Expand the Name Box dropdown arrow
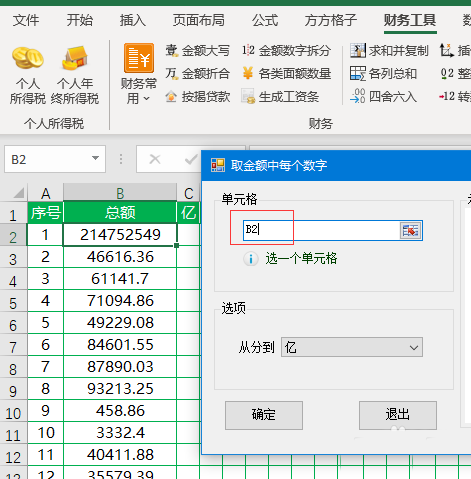 pyautogui.click(x=95, y=158)
